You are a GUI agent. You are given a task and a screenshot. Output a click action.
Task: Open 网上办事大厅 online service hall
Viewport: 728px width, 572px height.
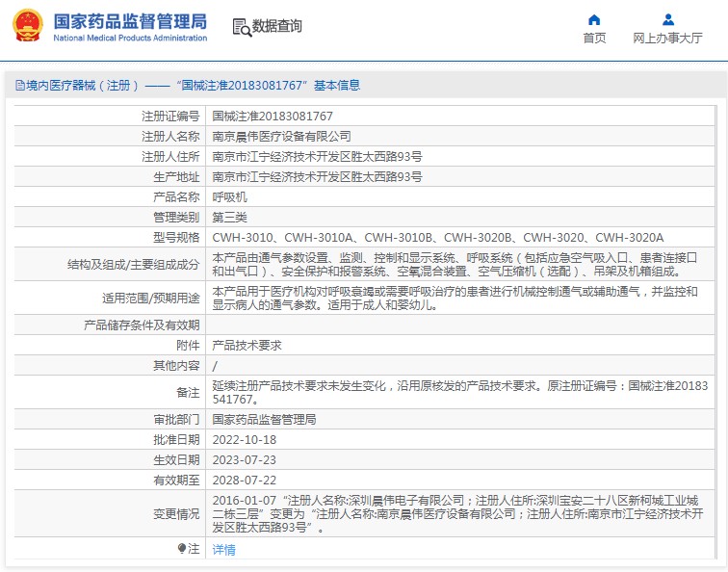click(667, 39)
